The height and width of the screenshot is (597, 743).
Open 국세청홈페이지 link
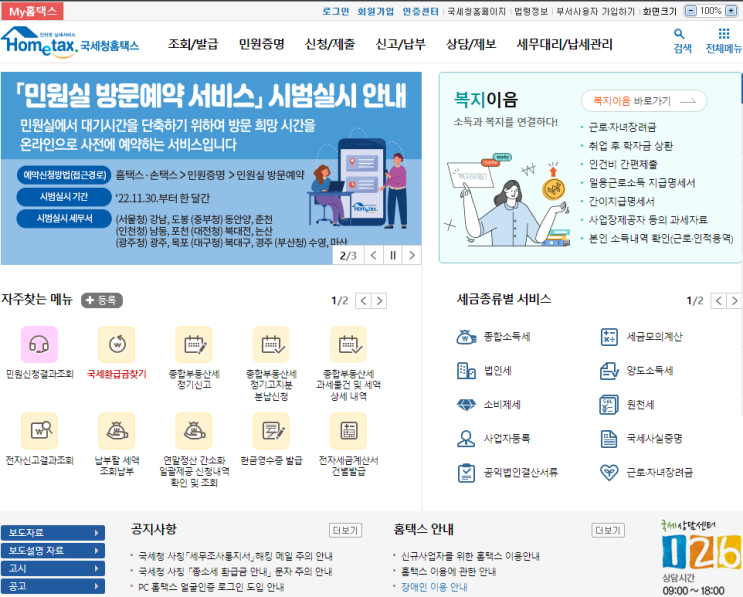[x=476, y=11]
